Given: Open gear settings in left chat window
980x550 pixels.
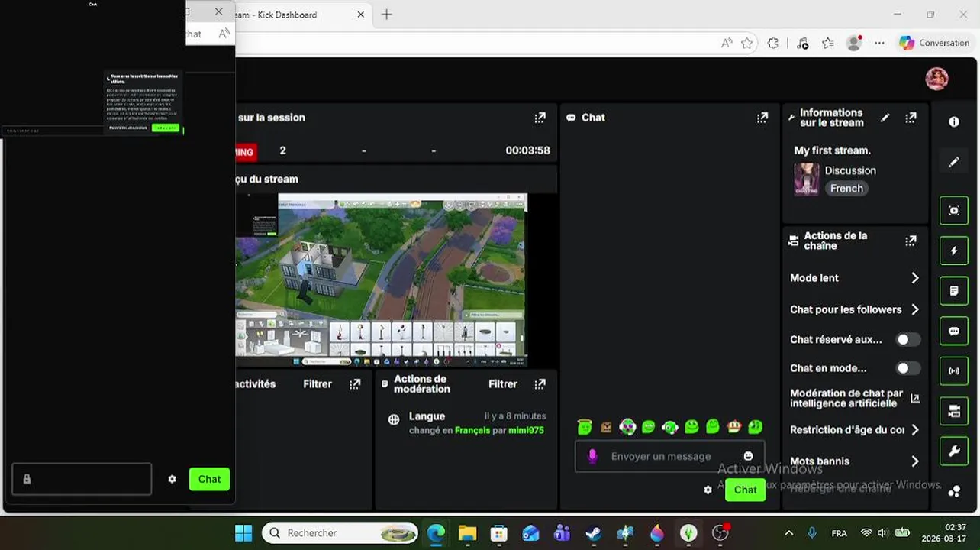Looking at the screenshot, I should pyautogui.click(x=172, y=479).
